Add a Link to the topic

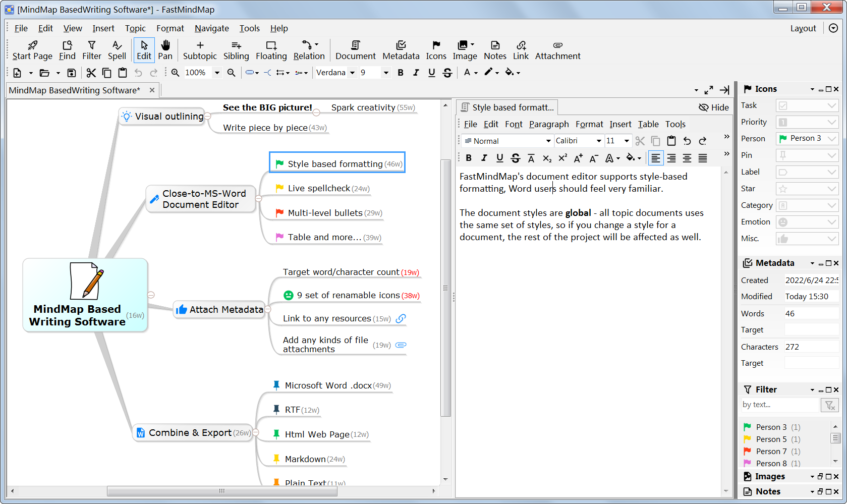[x=521, y=50]
